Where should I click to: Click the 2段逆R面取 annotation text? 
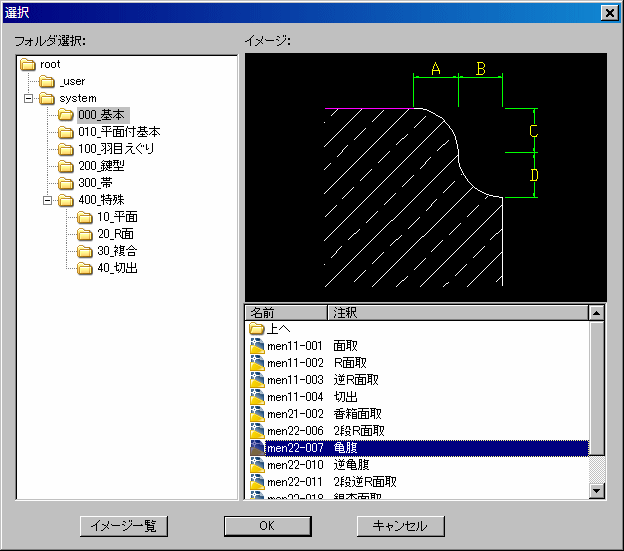coord(365,482)
